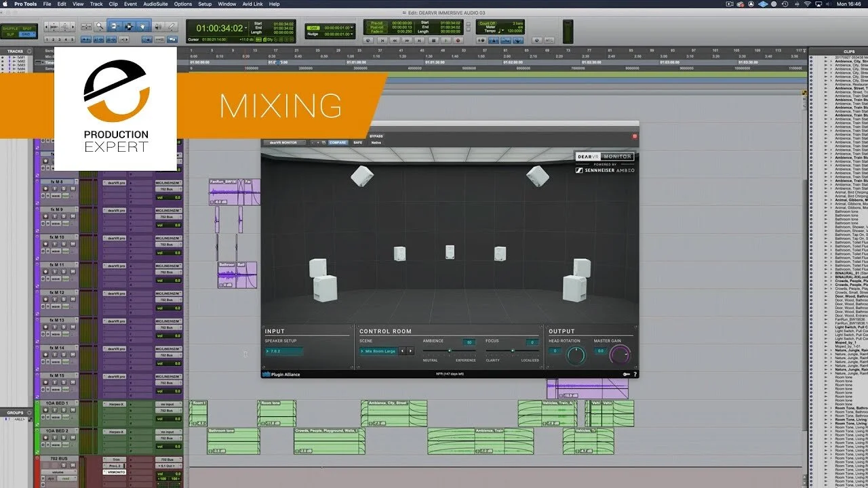Click the COMPARE button in the plugin header

tap(338, 143)
